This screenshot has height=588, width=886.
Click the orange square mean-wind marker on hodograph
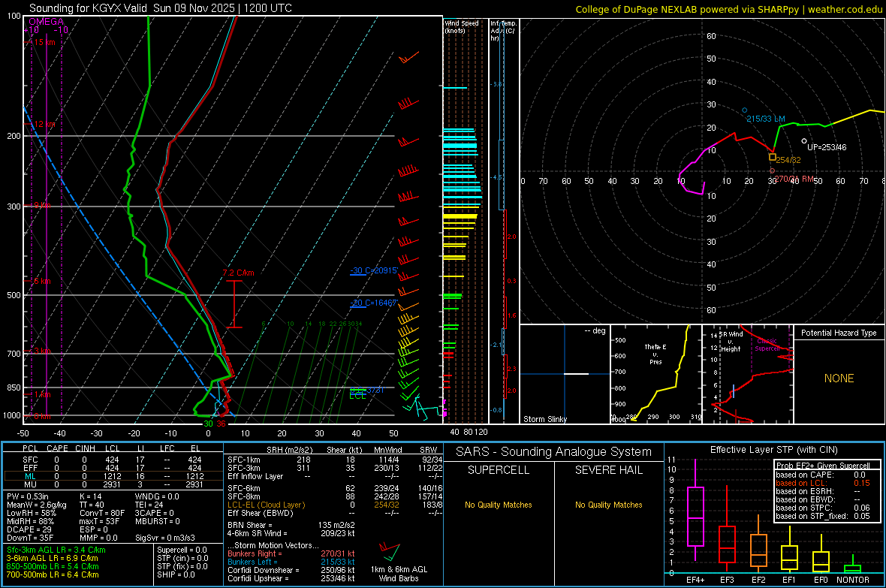(x=773, y=157)
